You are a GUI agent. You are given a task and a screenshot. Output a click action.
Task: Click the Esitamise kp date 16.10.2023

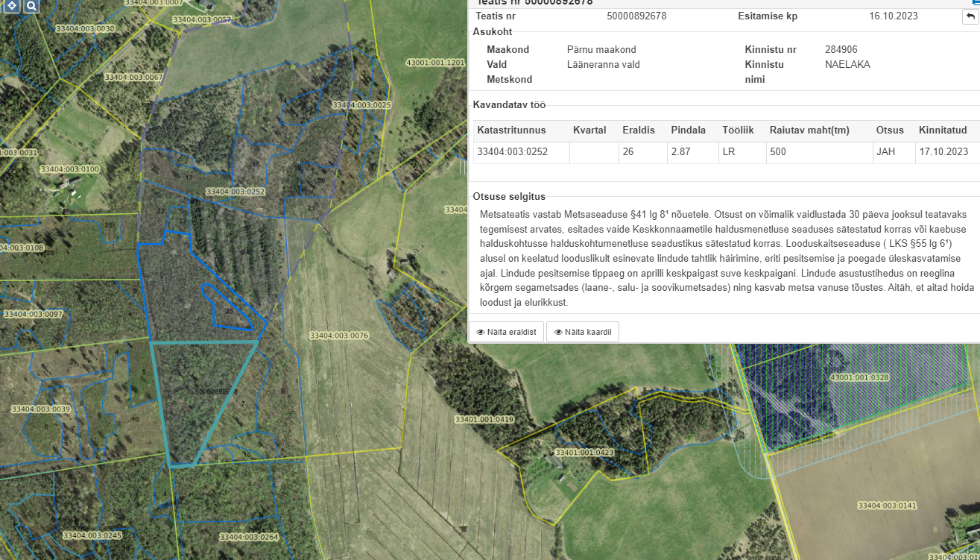pos(894,16)
